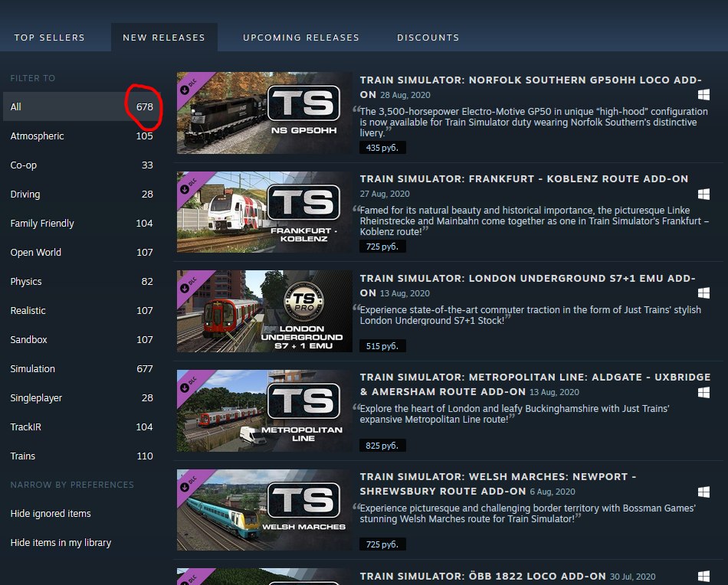Click the Linke Rheinstrecke description text
The height and width of the screenshot is (585, 728).
tap(534, 221)
